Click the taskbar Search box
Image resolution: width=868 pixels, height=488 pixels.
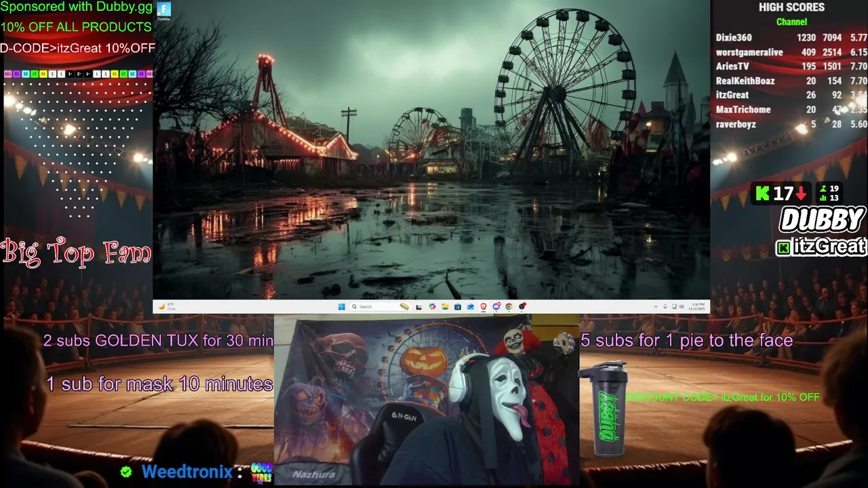click(380, 306)
